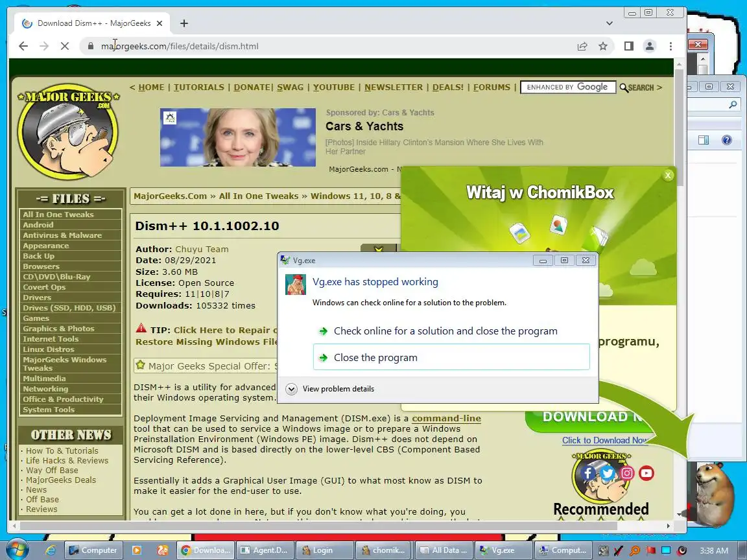
Task: Open TUTORIALS in top nav
Action: [x=198, y=87]
